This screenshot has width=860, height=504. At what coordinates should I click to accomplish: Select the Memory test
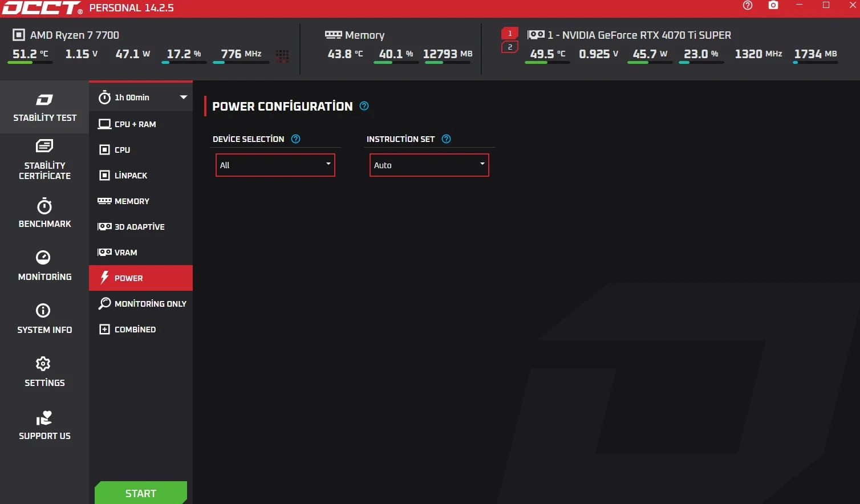pyautogui.click(x=141, y=201)
